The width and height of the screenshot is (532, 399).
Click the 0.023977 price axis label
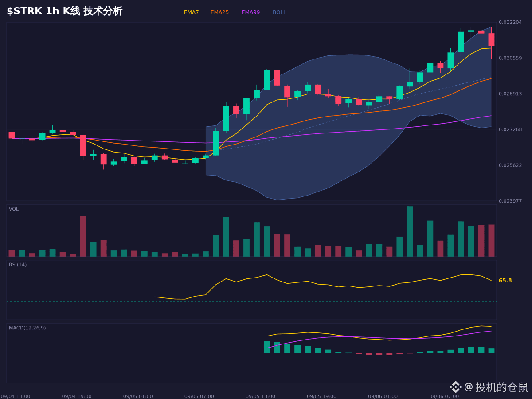tap(510, 201)
